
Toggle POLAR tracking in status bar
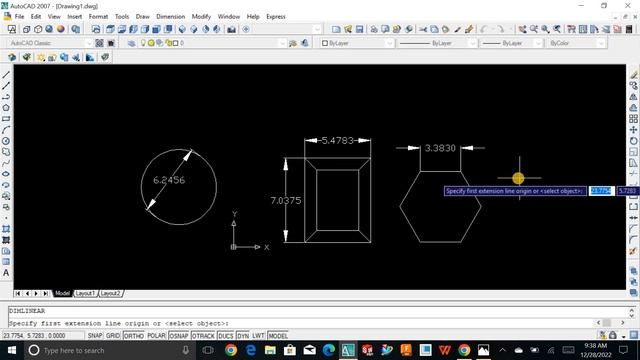[156, 336]
